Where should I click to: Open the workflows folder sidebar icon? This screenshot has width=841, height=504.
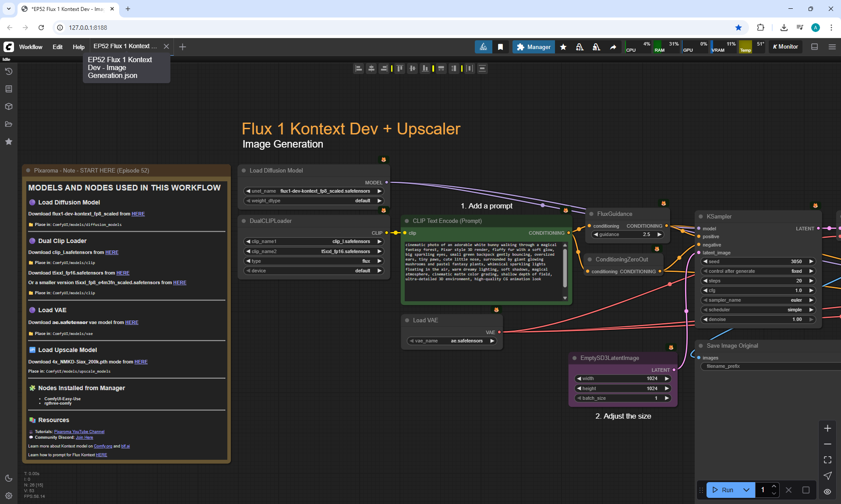coord(9,124)
